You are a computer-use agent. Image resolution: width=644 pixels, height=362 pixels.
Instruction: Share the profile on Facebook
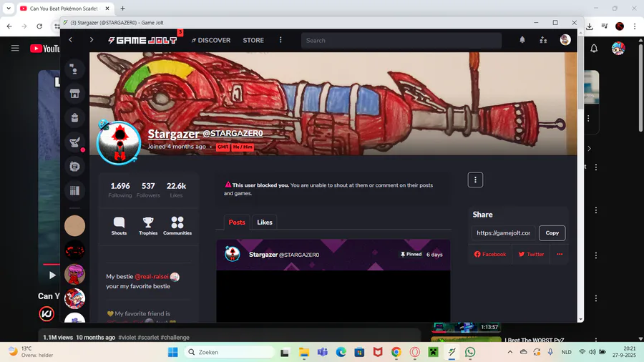point(490,254)
